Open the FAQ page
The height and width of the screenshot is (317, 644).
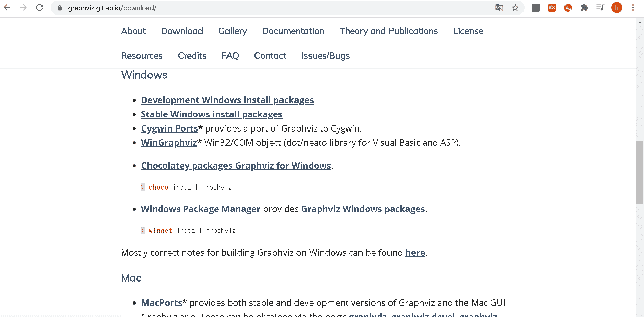pyautogui.click(x=230, y=56)
